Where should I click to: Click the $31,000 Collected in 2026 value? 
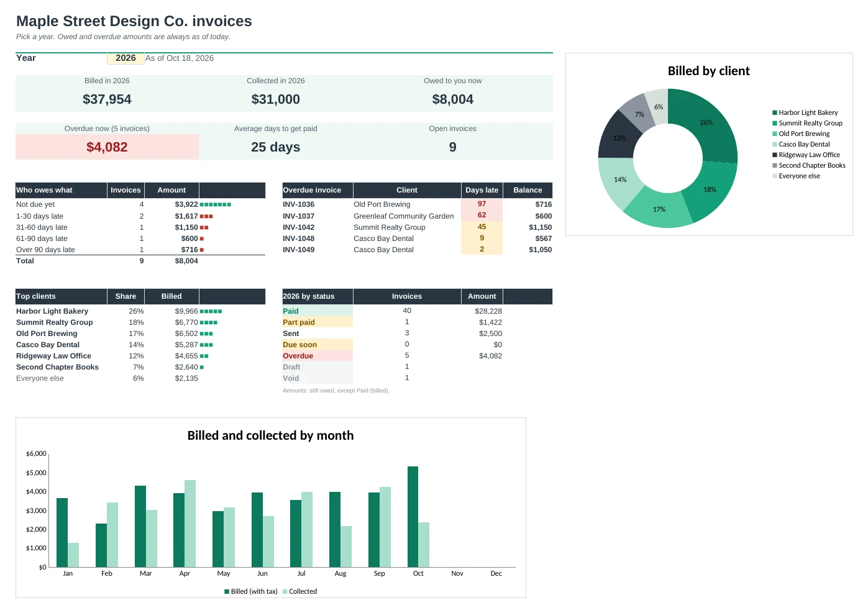pyautogui.click(x=275, y=99)
